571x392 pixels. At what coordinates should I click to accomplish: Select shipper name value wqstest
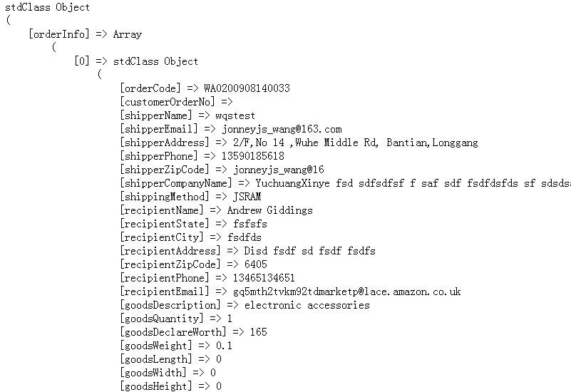(235, 115)
